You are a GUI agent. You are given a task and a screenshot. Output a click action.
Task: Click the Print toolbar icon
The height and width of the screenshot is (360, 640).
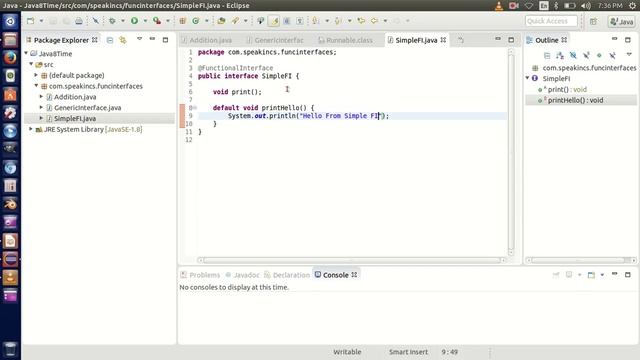[x=79, y=21]
